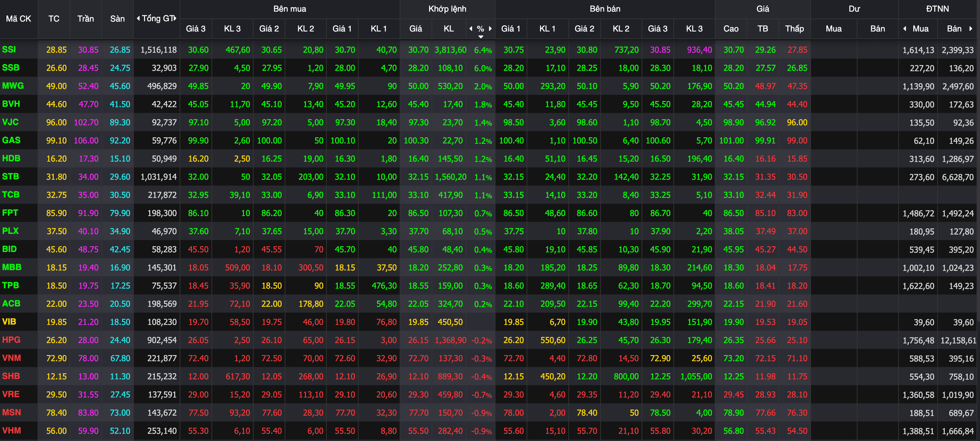Click SSI matched volume 3,813,60
The image size is (980, 441).
click(450, 50)
